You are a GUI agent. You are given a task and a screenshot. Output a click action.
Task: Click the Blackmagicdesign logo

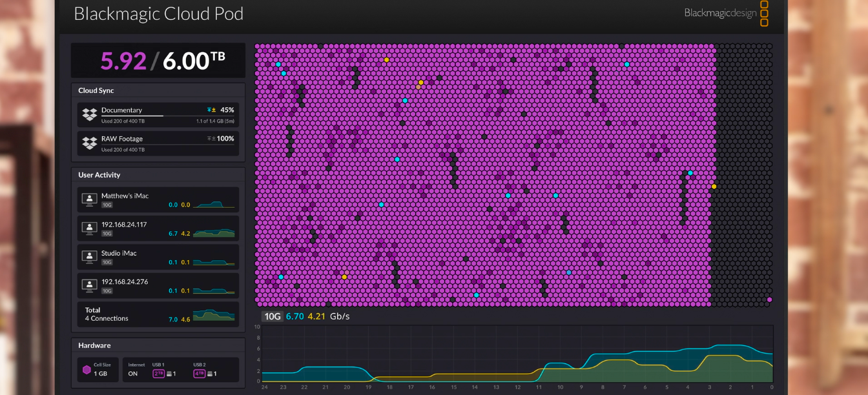point(727,13)
